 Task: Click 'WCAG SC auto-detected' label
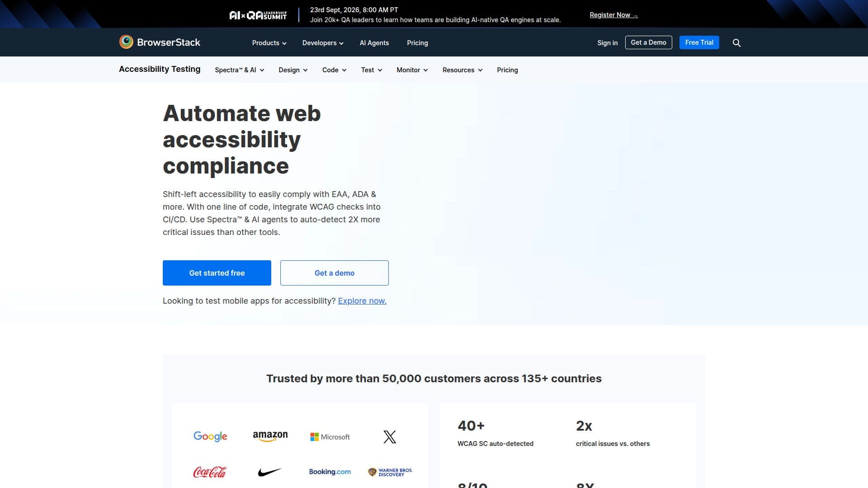click(x=495, y=444)
